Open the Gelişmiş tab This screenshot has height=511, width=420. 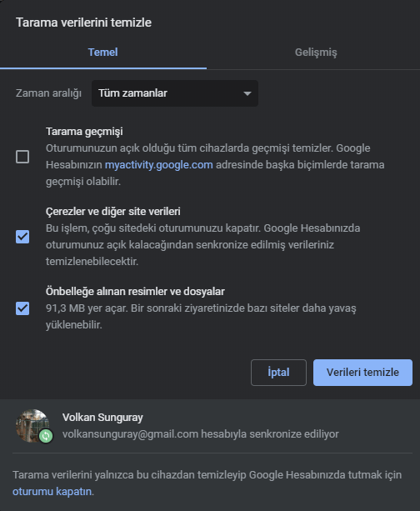[x=316, y=53]
